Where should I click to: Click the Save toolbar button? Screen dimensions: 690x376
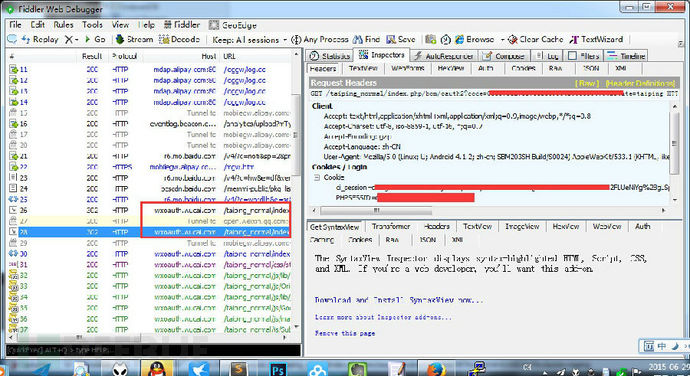(x=401, y=39)
